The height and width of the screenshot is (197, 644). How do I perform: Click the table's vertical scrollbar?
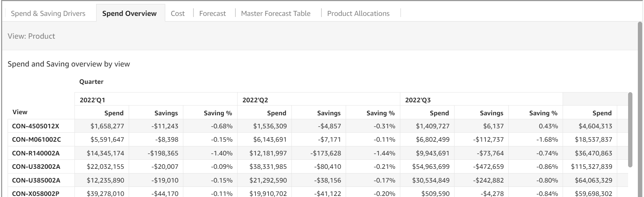click(x=630, y=130)
